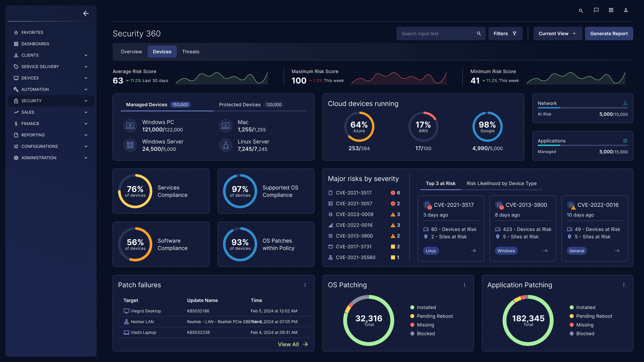The width and height of the screenshot is (644, 362).
Task: Click the Filters funnel button
Action: (x=505, y=34)
